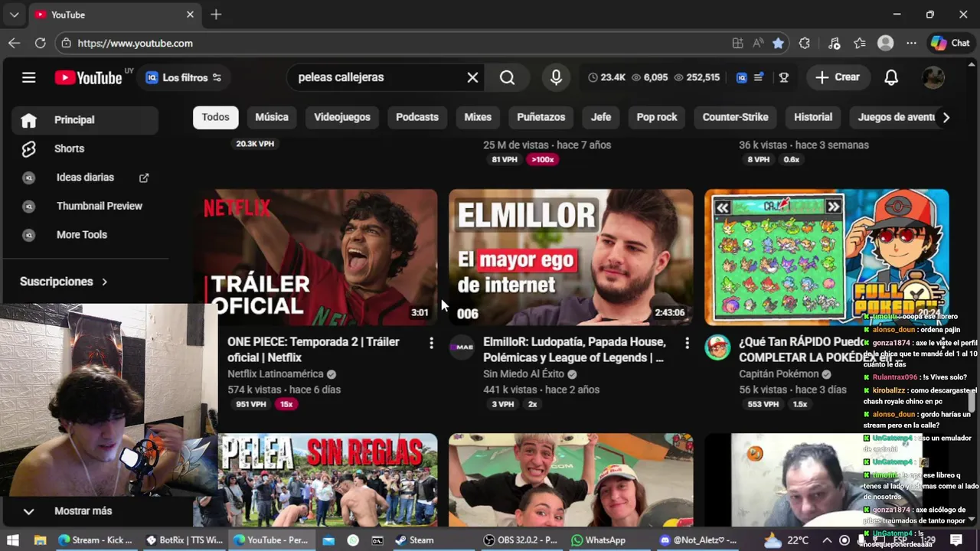980x551 pixels.
Task: Open the vidIQ trophy icon
Action: pyautogui.click(x=783, y=77)
